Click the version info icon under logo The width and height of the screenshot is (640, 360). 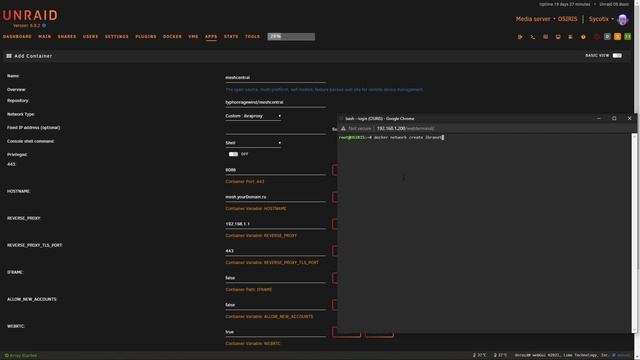[x=44, y=26]
